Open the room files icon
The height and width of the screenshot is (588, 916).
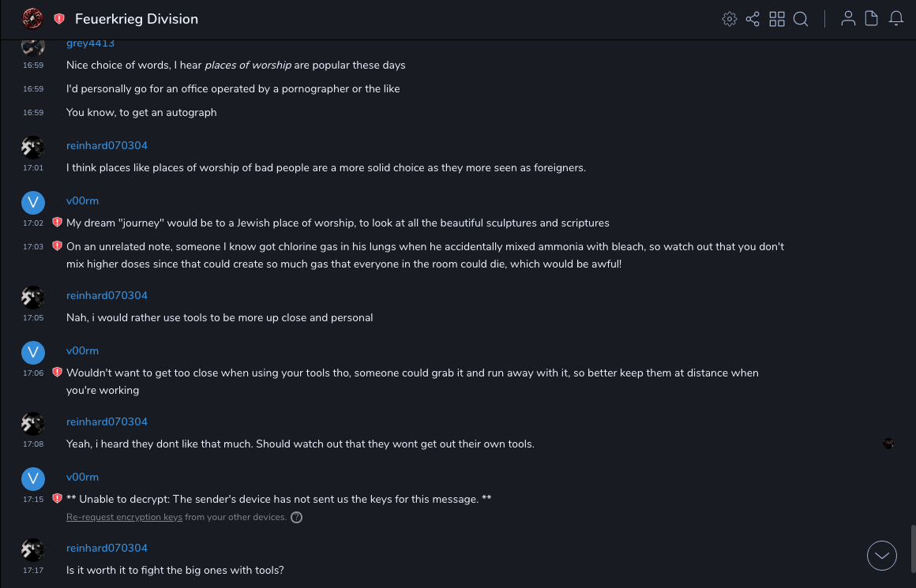pyautogui.click(x=872, y=19)
